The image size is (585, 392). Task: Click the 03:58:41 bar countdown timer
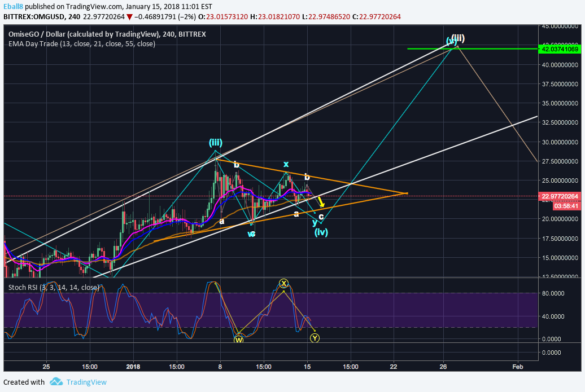566,206
